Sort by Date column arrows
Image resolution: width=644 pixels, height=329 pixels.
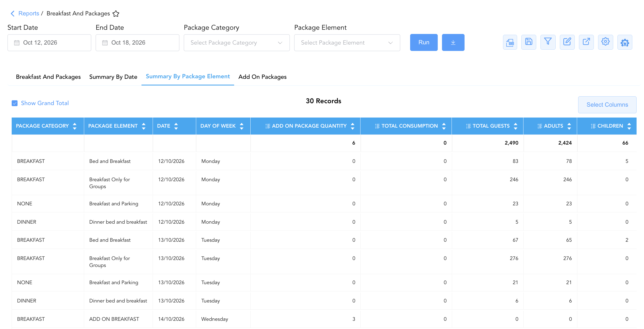tap(176, 126)
